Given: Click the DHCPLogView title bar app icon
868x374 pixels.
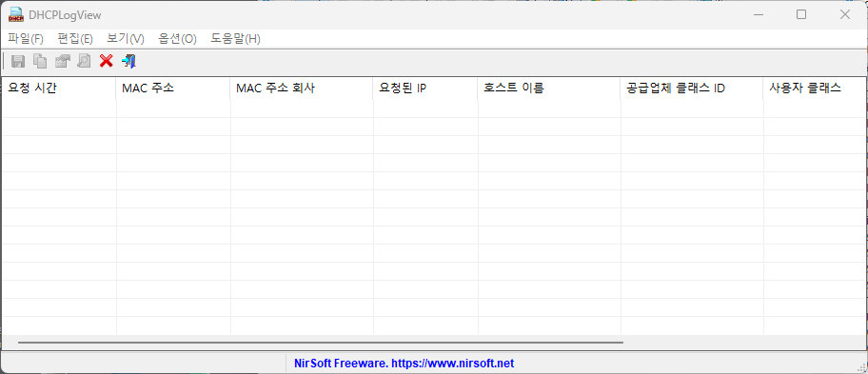Looking at the screenshot, I should (16, 15).
